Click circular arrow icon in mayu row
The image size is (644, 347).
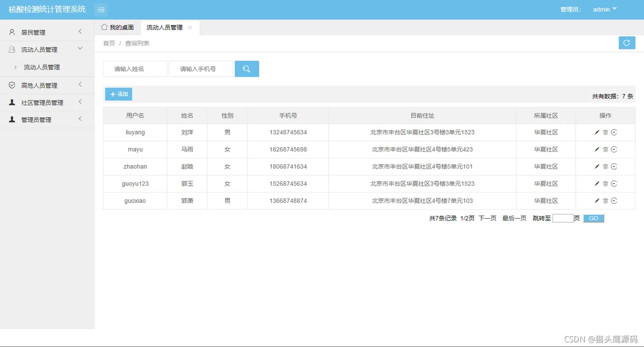pyautogui.click(x=614, y=150)
